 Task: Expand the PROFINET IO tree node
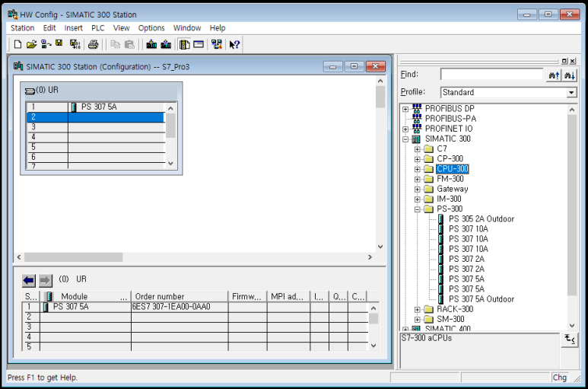(405, 129)
